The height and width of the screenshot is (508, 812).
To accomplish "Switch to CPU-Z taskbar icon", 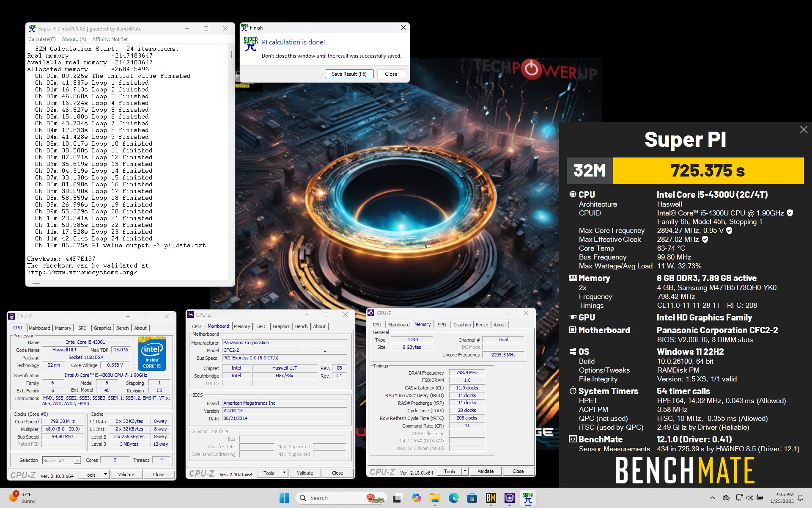I will [x=509, y=498].
